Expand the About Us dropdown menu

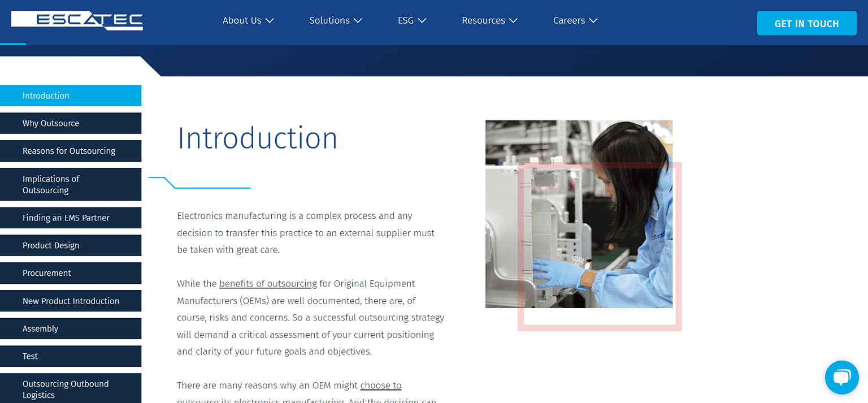(x=248, y=20)
